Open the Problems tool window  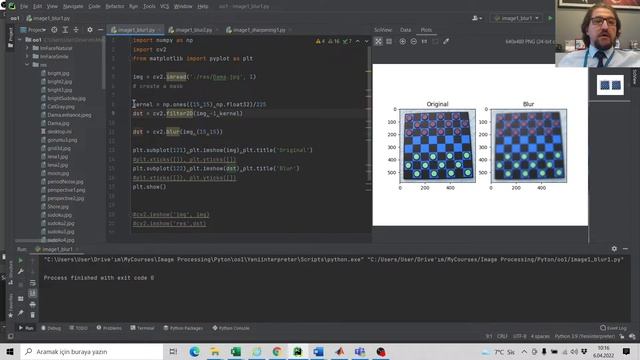coord(109,328)
